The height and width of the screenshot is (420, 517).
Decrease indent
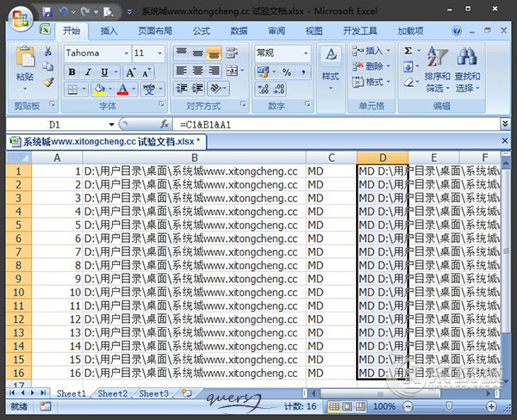coord(182,89)
